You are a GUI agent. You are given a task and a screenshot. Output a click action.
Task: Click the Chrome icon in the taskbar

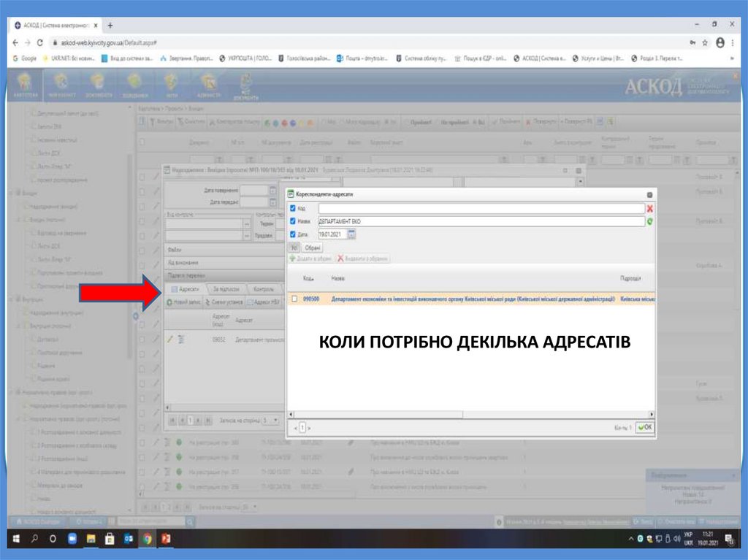148,540
